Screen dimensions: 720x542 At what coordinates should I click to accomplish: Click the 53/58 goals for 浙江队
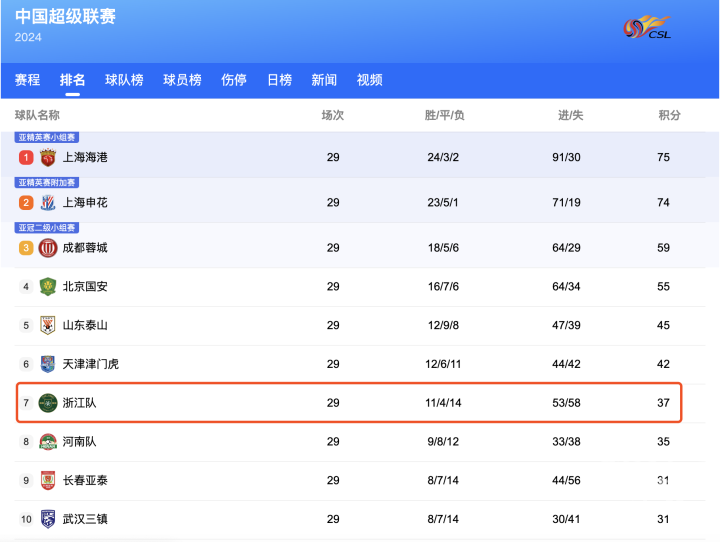(566, 403)
